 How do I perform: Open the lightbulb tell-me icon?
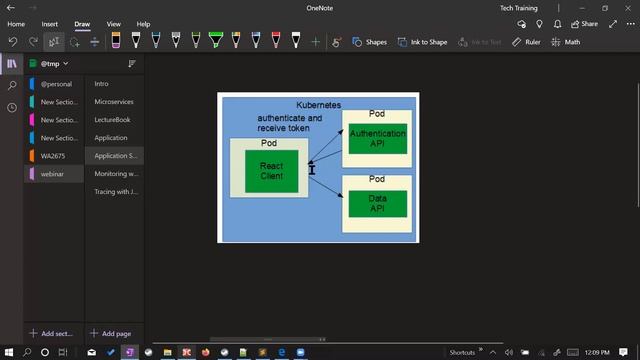point(539,24)
